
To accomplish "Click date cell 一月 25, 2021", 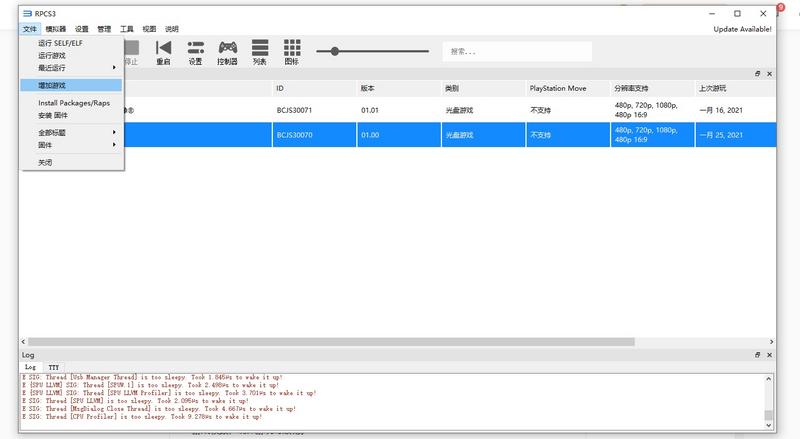I will click(x=721, y=135).
